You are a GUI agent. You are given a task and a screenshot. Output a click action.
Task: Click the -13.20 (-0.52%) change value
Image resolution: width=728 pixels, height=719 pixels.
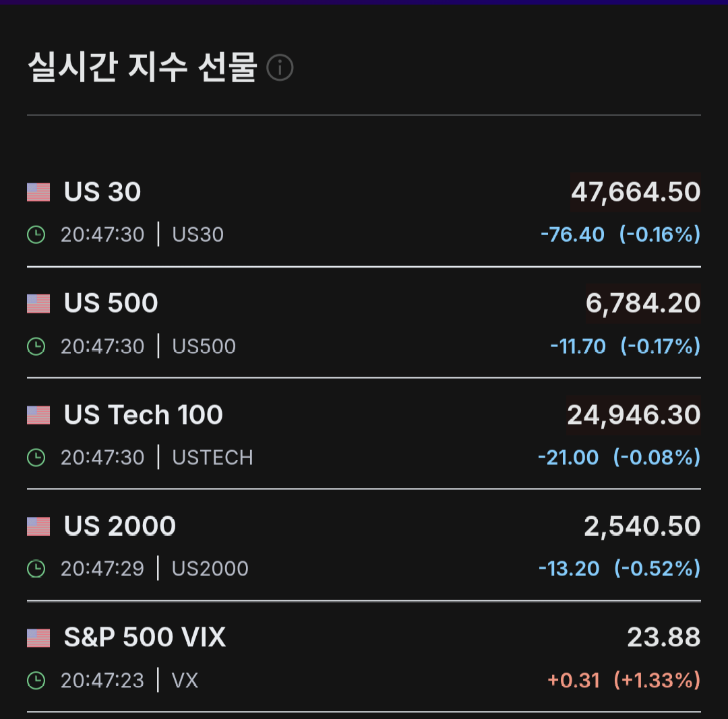click(619, 569)
